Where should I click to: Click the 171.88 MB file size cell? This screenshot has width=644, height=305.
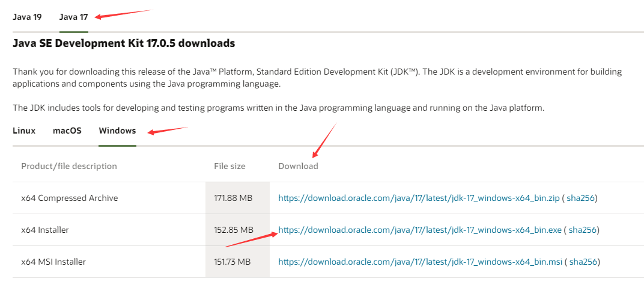click(233, 198)
